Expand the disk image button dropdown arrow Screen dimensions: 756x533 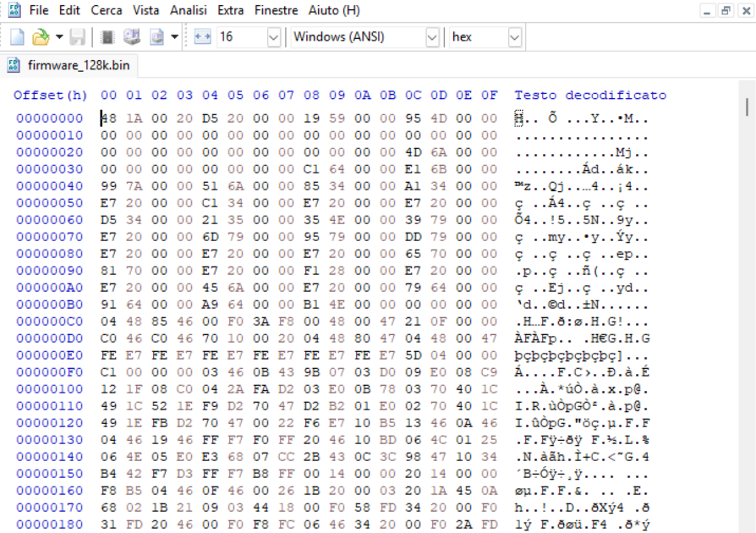point(174,37)
